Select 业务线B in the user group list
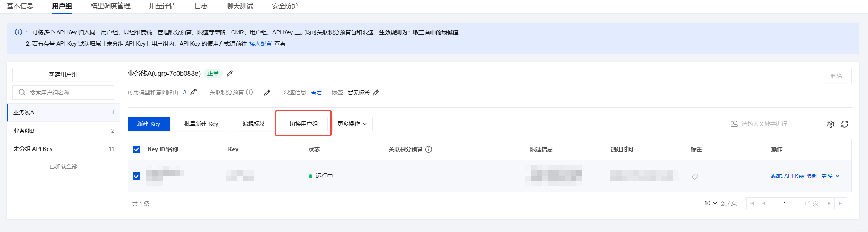868x232 pixels. (63, 131)
